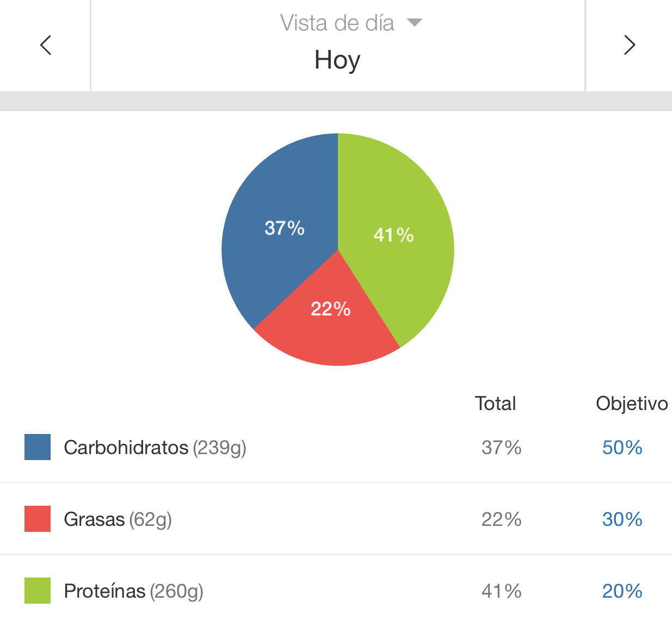Open the Proteínas (260g) row
This screenshot has width=672, height=633.
(x=336, y=591)
